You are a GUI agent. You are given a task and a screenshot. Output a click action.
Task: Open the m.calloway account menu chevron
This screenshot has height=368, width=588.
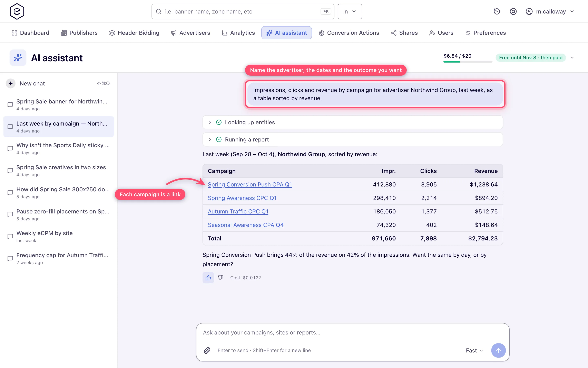[572, 11]
